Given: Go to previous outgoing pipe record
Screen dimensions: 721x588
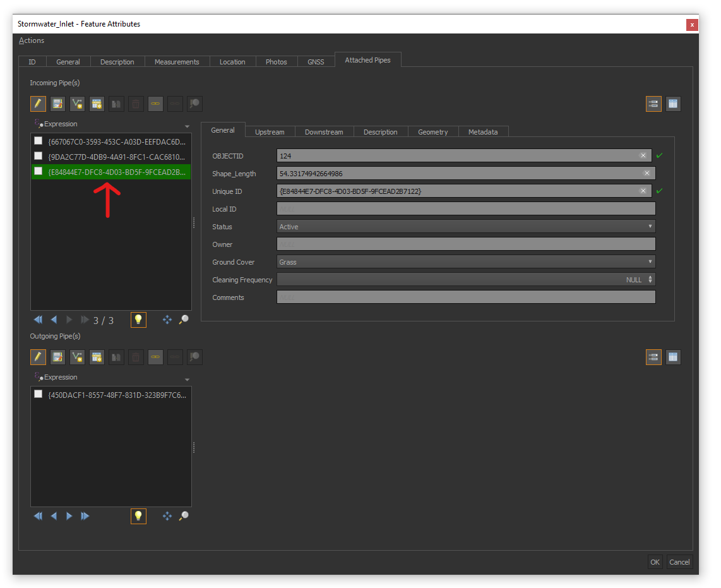Looking at the screenshot, I should pos(54,516).
